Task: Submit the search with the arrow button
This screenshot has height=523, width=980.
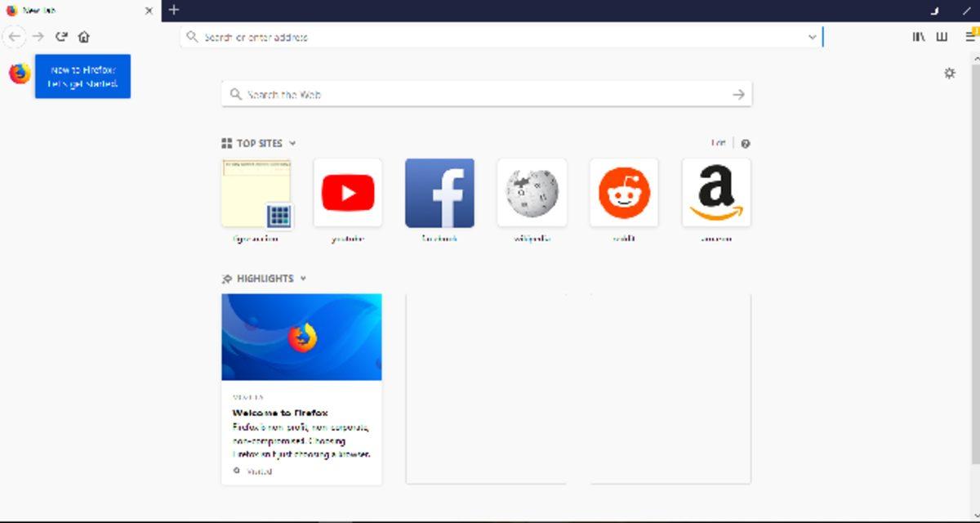Action: pyautogui.click(x=737, y=94)
